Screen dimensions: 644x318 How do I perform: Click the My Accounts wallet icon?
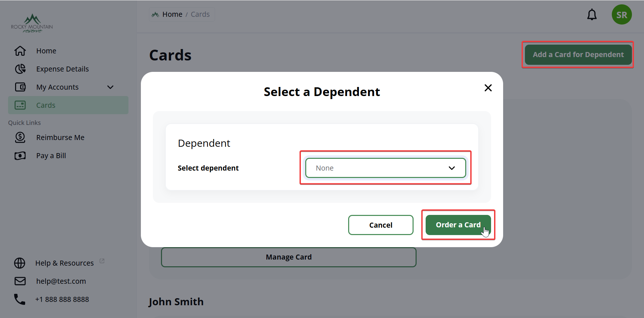point(20,87)
